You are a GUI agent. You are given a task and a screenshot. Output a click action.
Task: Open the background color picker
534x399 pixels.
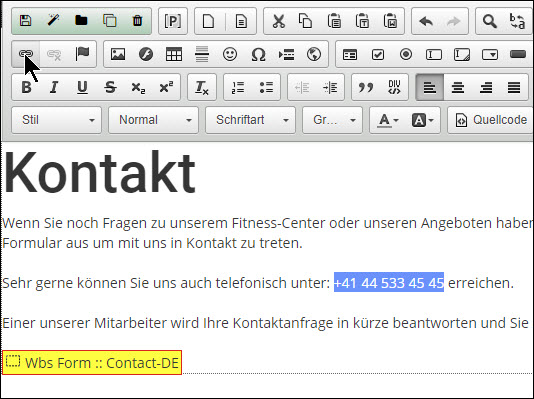[x=423, y=120]
